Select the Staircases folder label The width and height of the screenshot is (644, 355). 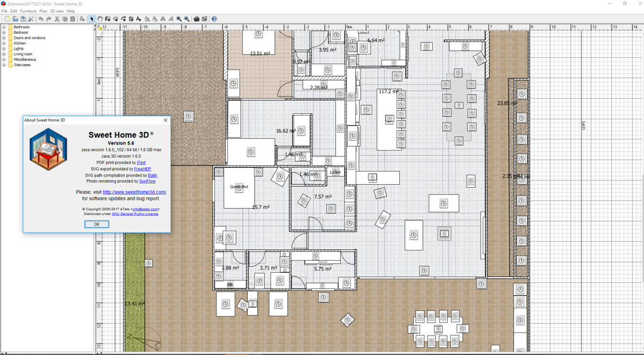point(22,65)
